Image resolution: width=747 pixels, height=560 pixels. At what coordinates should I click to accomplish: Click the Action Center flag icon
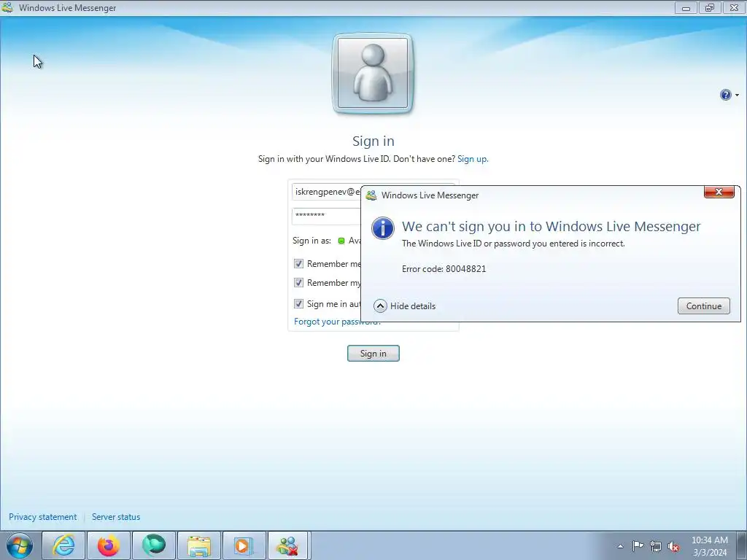(638, 545)
